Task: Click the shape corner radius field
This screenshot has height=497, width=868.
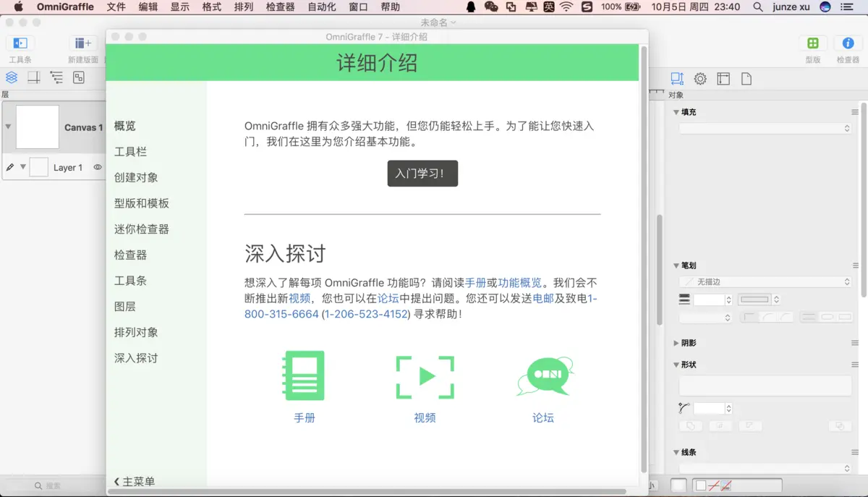Action: 709,409
